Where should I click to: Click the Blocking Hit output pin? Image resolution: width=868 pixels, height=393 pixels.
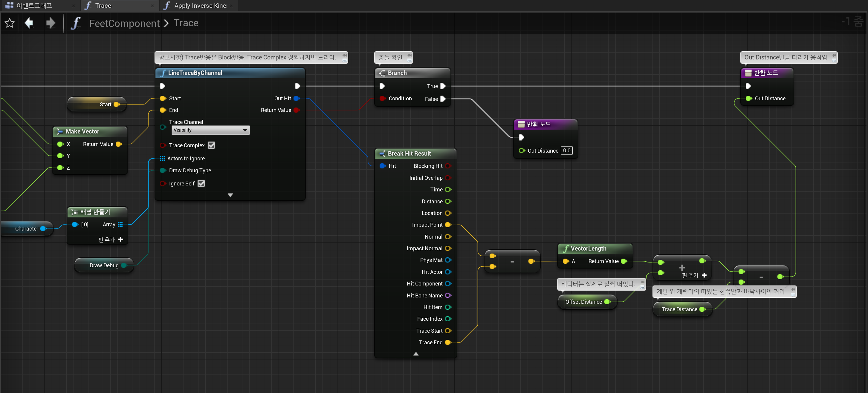point(448,166)
